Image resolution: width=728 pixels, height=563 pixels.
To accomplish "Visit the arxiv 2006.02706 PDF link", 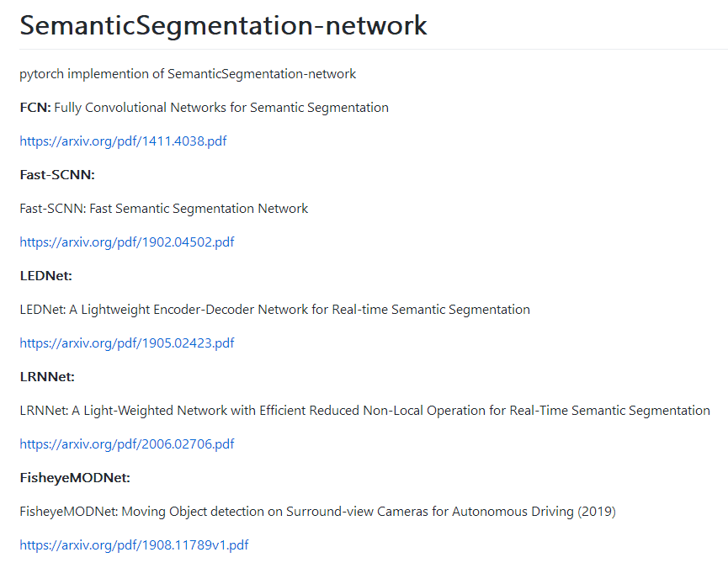I will [x=127, y=444].
